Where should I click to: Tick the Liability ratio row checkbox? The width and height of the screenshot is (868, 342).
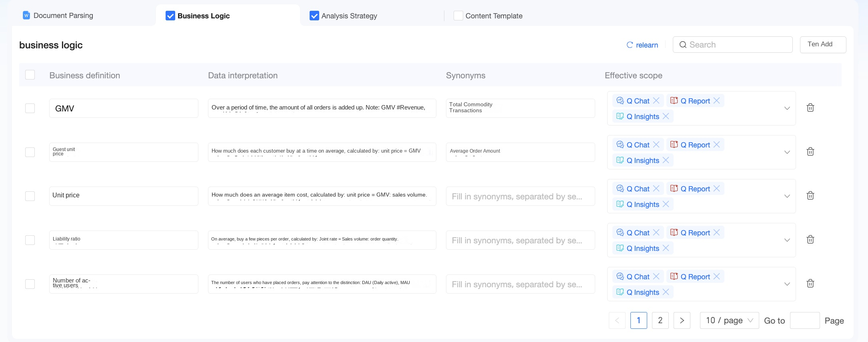coord(30,240)
